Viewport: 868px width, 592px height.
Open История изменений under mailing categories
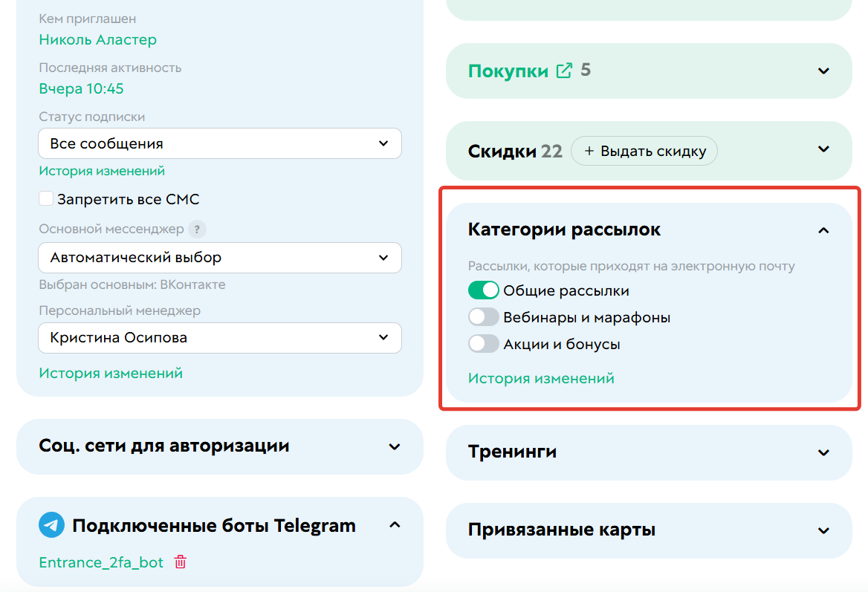(540, 377)
